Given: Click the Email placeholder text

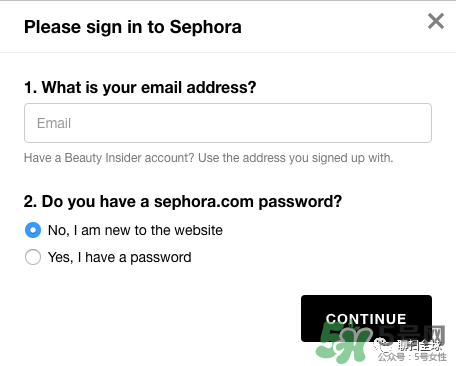Looking at the screenshot, I should coord(54,123).
